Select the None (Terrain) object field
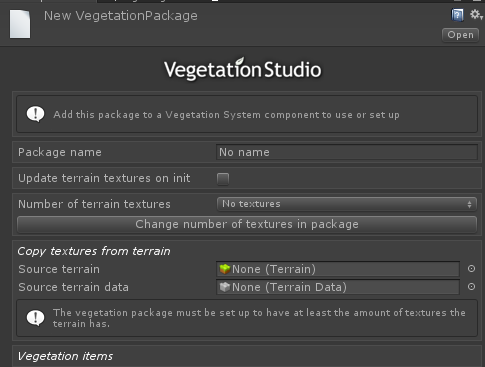 coord(338,269)
